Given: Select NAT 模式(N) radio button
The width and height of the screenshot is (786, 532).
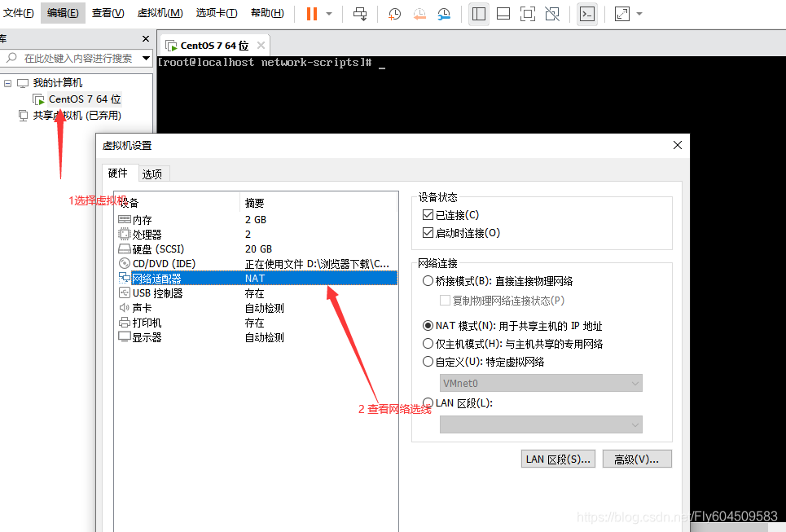Looking at the screenshot, I should click(428, 326).
